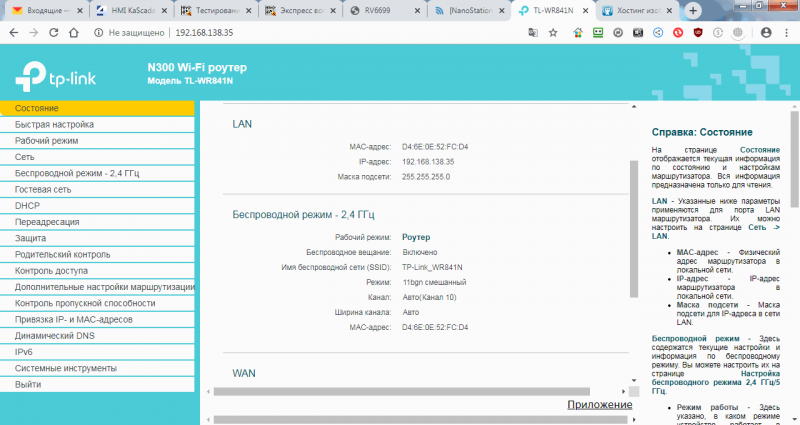Screen dimensions: 800x425
Task: Log out via Выйти
Action: tap(97, 385)
